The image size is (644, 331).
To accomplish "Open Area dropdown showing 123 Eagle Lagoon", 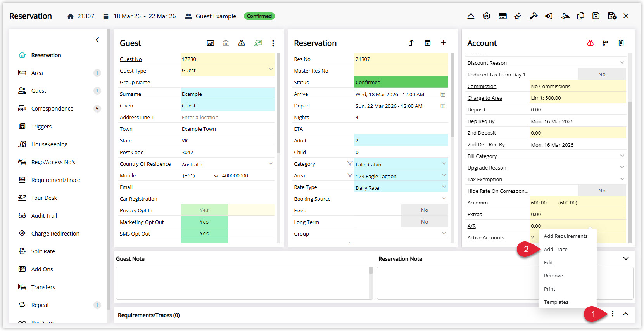I will [401, 176].
